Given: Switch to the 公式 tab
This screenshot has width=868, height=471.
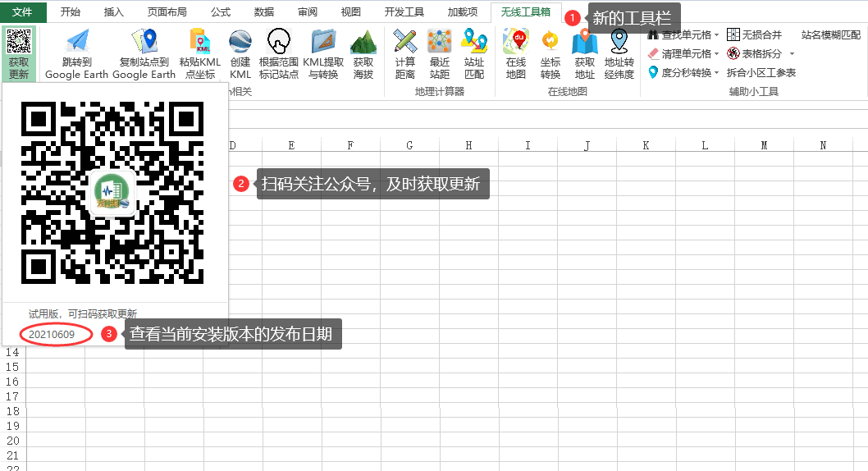Looking at the screenshot, I should tap(221, 11).
